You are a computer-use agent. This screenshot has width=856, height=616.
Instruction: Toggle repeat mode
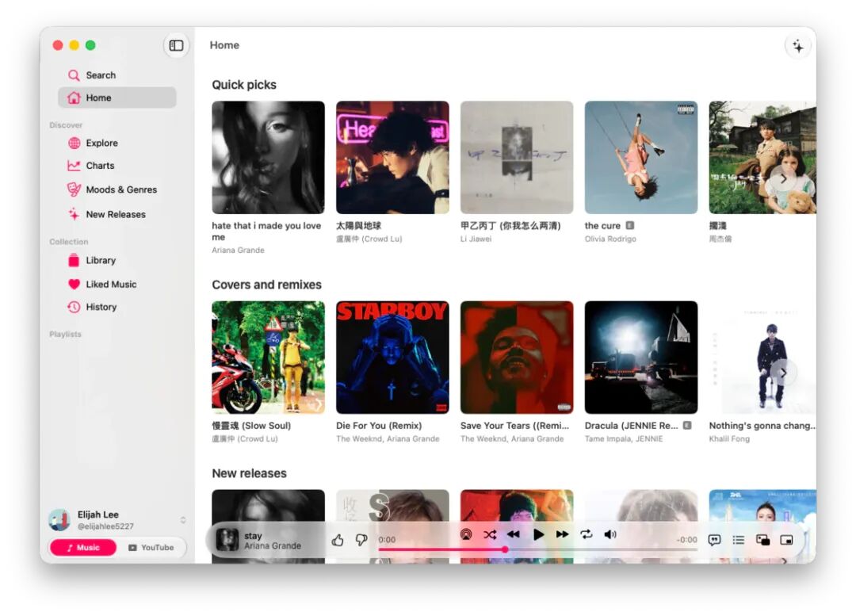tap(587, 534)
